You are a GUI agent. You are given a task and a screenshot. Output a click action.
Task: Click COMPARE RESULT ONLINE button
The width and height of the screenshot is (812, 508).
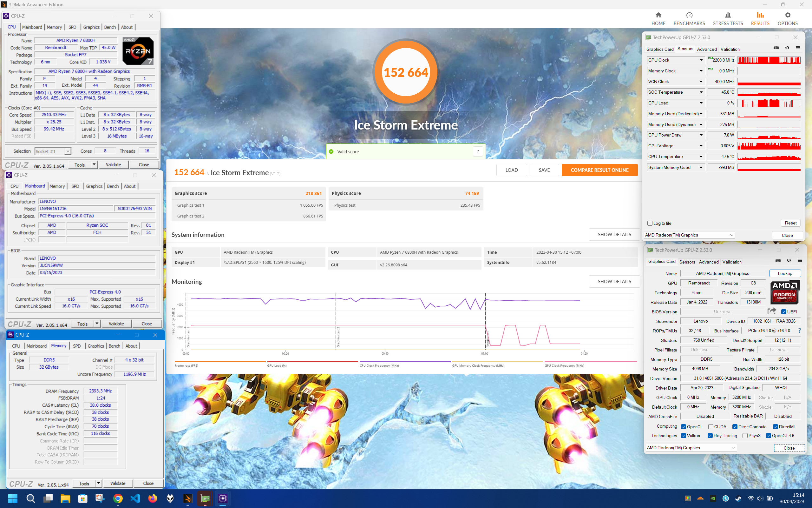coord(599,170)
